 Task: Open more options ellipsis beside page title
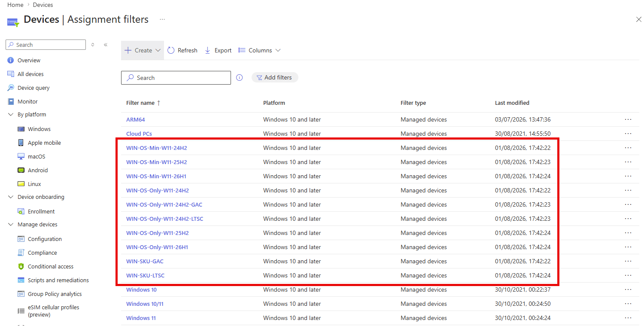point(162,19)
